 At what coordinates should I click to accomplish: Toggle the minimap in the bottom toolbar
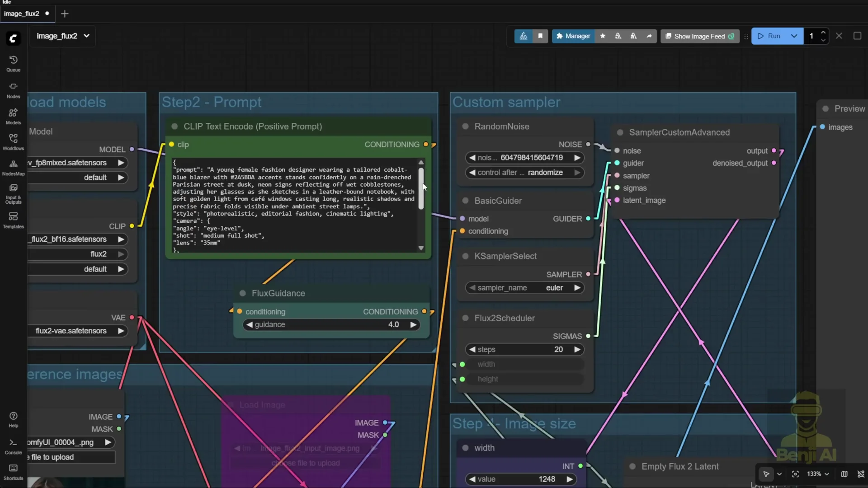click(844, 474)
